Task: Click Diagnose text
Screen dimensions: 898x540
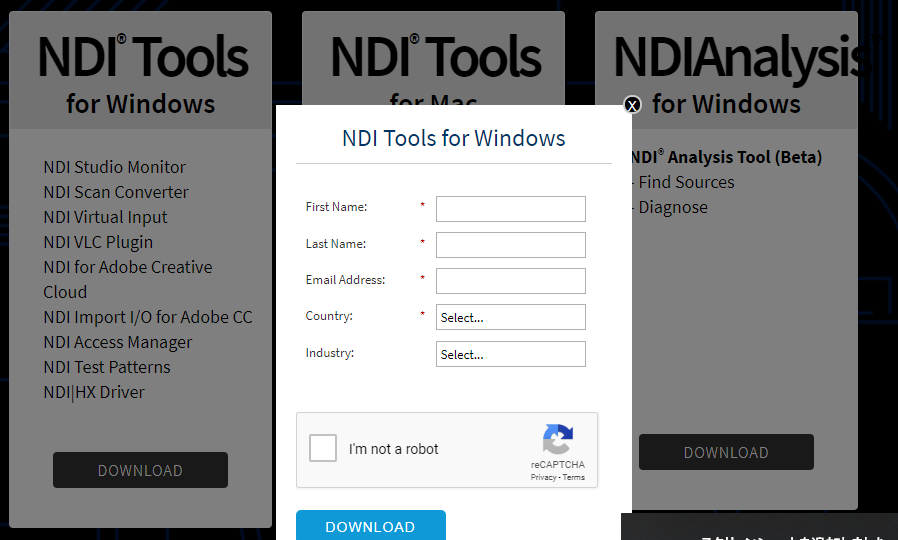Action: click(x=673, y=207)
